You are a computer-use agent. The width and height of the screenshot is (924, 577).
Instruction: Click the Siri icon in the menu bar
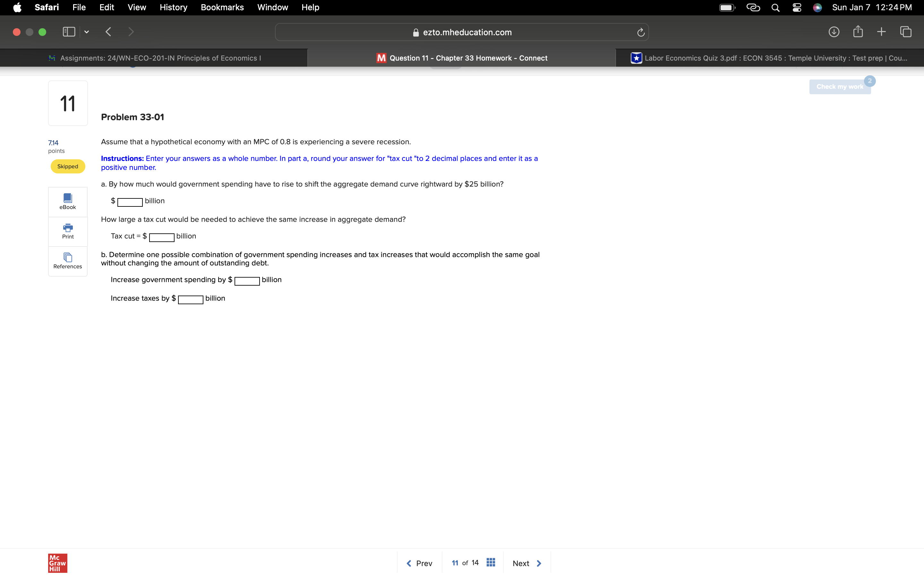point(817,7)
